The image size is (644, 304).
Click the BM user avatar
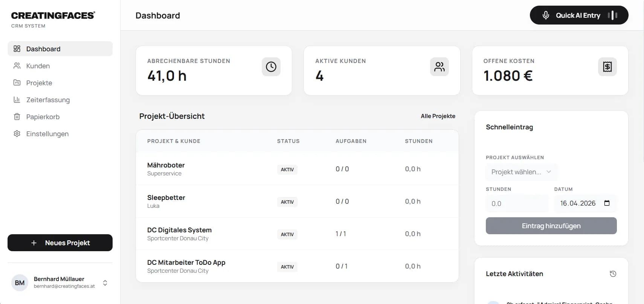(20, 283)
